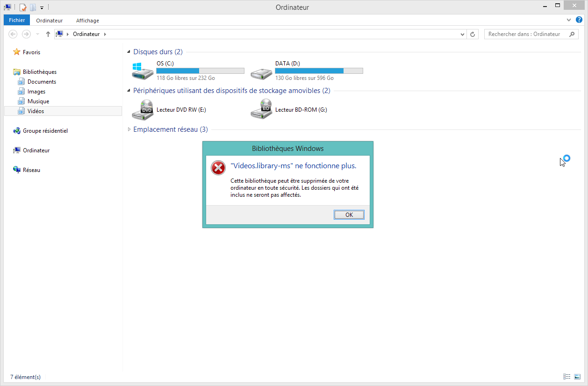Select the Lecteur DVD RW (E:) icon

tap(143, 110)
